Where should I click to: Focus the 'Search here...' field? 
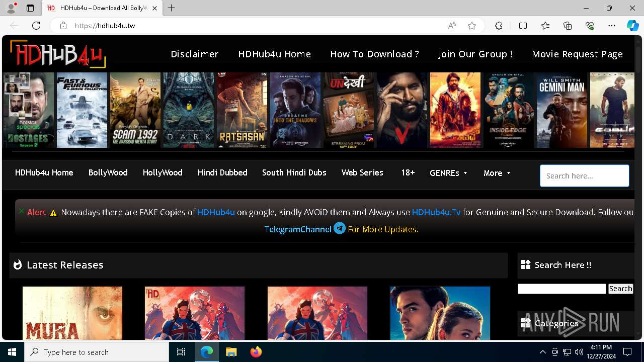point(585,176)
